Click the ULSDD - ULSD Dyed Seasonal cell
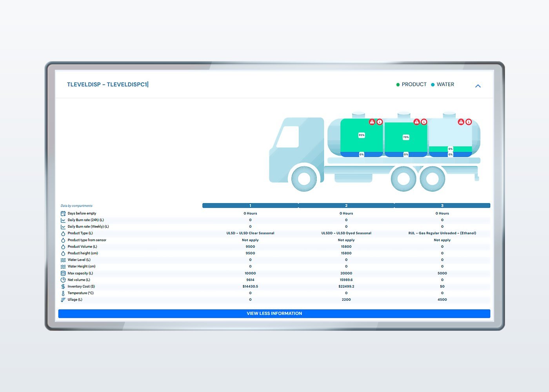Viewport: 549px width, 392px height. click(x=346, y=233)
